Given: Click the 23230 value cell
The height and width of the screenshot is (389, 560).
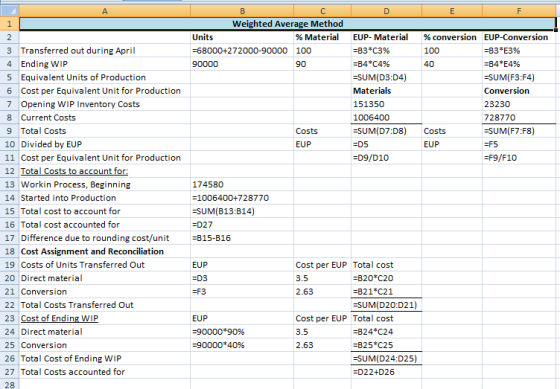Looking at the screenshot, I should pos(519,104).
